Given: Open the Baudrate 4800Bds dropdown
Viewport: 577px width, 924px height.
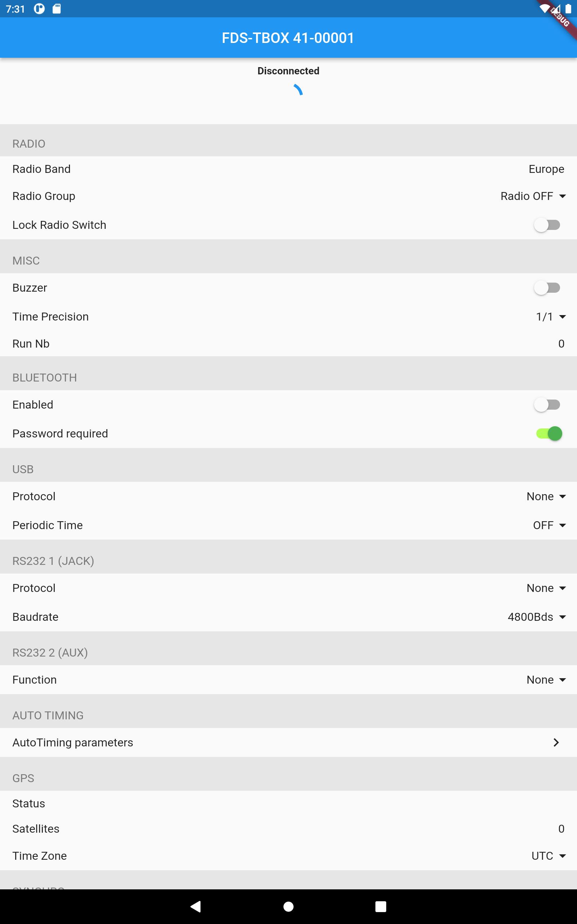Looking at the screenshot, I should 537,616.
